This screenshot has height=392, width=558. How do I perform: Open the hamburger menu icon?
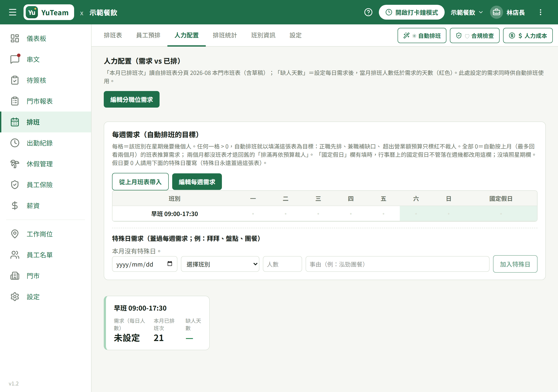(13, 12)
